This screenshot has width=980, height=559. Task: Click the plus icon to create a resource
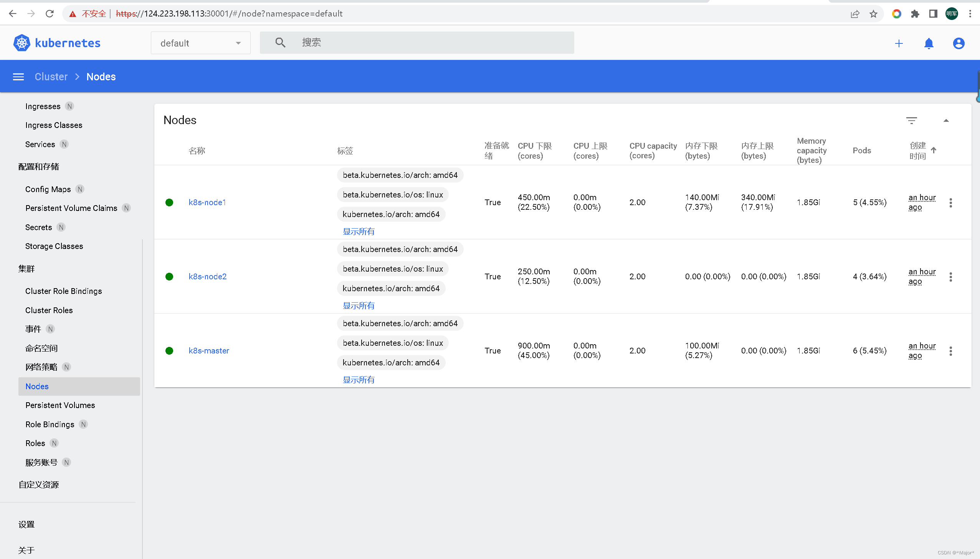[x=899, y=43]
